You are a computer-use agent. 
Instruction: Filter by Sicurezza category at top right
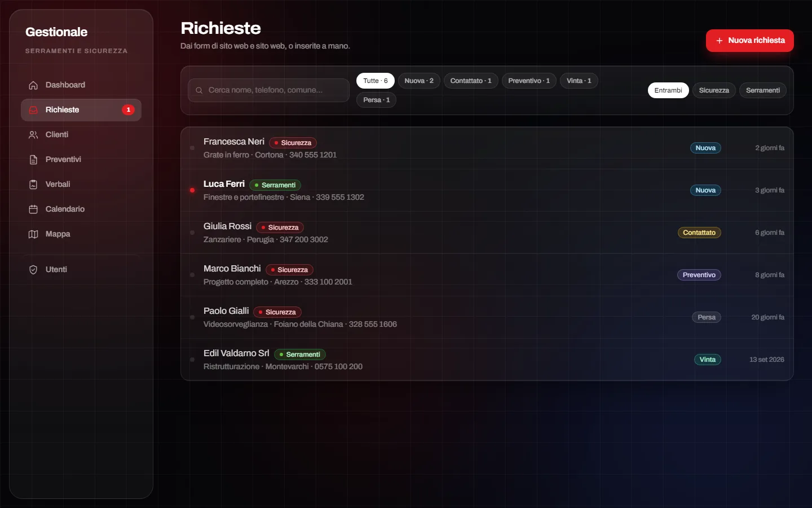[714, 90]
